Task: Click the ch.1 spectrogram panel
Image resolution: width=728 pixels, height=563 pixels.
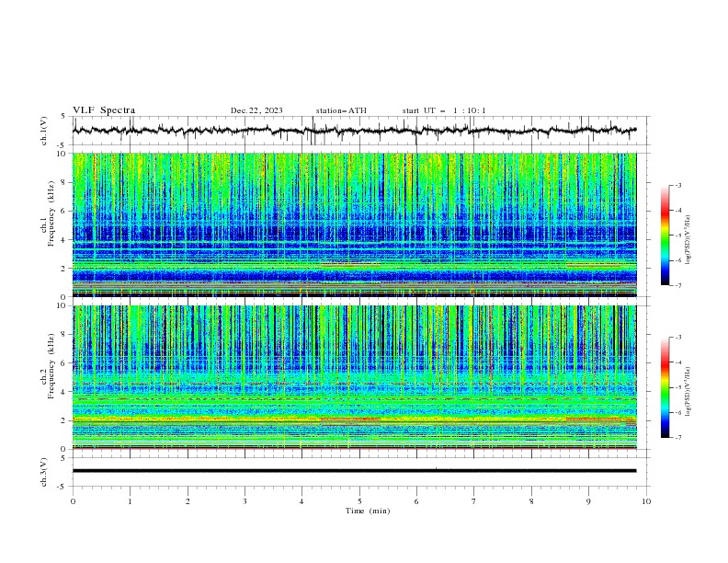Action: coord(354,224)
